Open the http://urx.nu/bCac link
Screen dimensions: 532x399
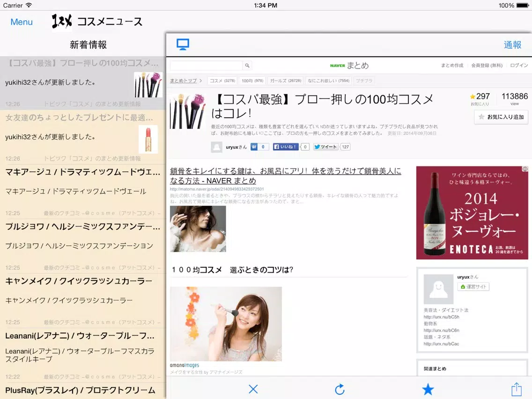point(441,344)
